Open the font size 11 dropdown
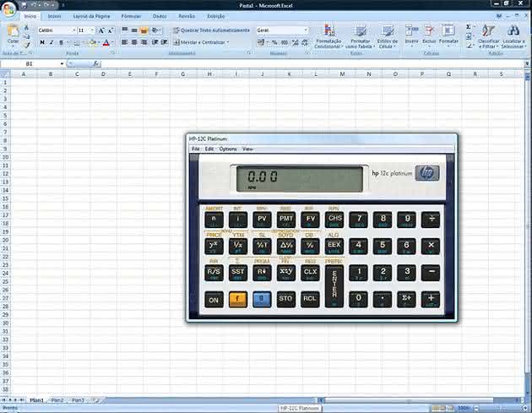532x413 pixels. tap(92, 30)
